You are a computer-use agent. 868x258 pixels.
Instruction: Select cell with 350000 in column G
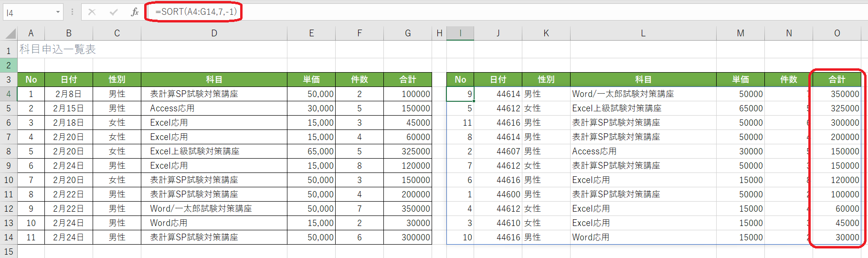point(408,209)
